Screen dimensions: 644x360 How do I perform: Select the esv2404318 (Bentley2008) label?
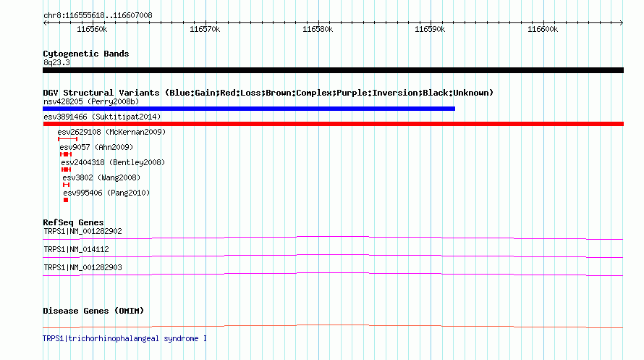tap(113, 162)
